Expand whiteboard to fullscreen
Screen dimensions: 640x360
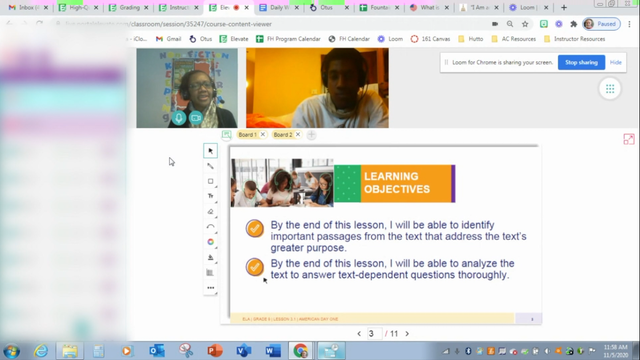point(629,139)
